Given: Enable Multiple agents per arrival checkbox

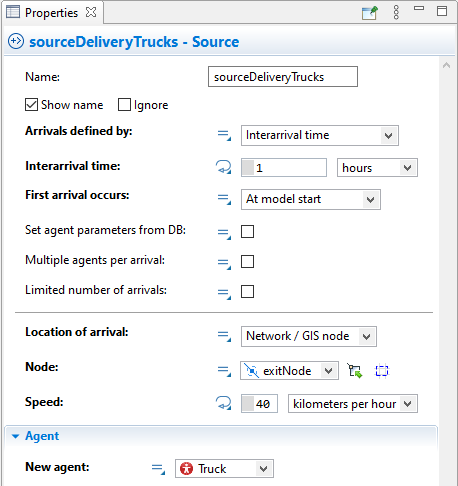Looking at the screenshot, I should click(247, 261).
